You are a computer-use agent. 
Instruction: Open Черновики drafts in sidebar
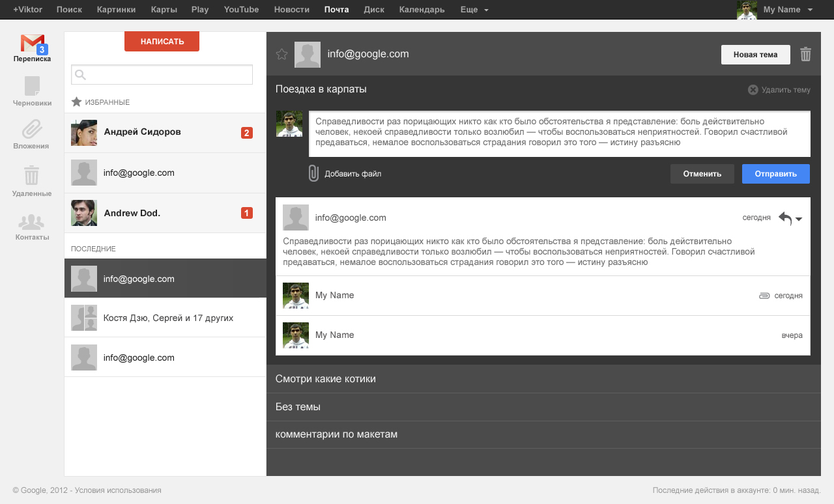32,86
